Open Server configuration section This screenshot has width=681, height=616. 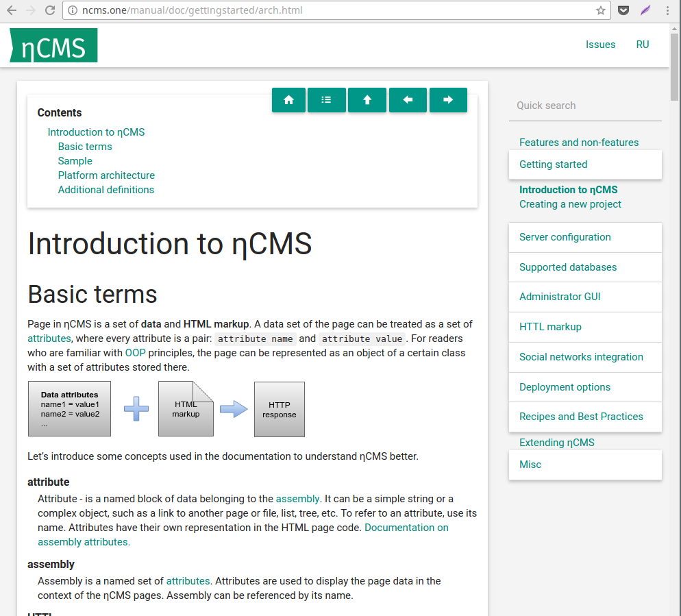pyautogui.click(x=585, y=237)
